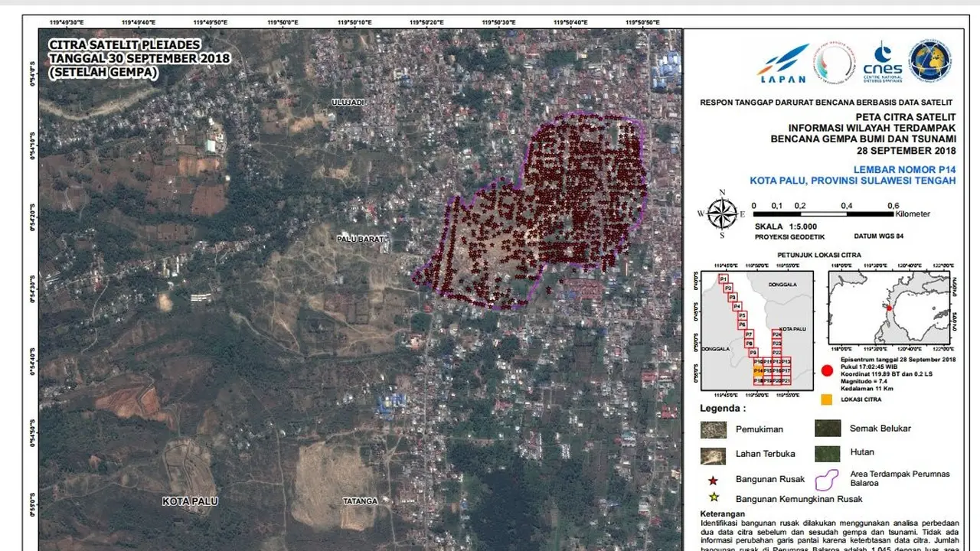This screenshot has width=980, height=551.
Task: Click the red epicenter dot on overview map
Action: pyautogui.click(x=889, y=308)
